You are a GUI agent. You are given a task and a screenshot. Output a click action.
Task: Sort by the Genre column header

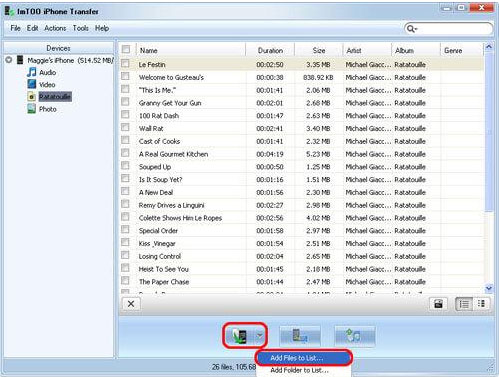pos(462,50)
